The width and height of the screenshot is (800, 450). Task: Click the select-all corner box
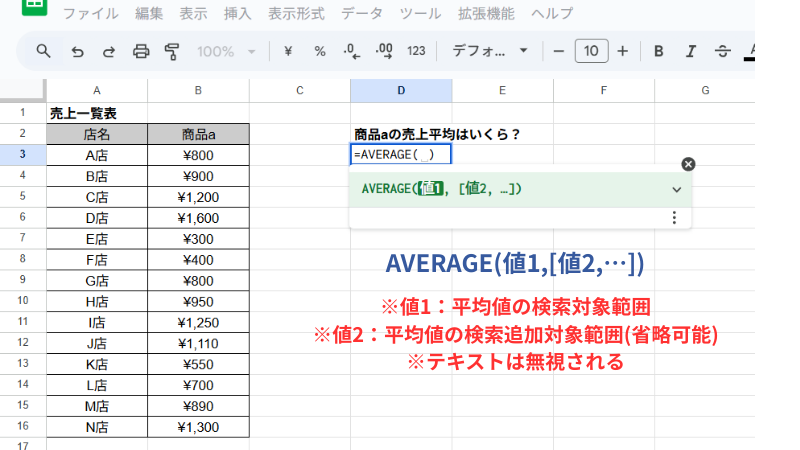(23, 90)
